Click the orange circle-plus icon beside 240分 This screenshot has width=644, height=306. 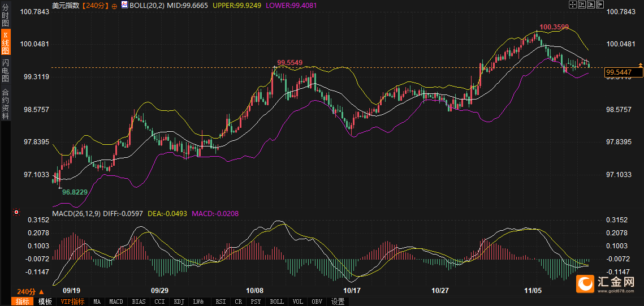115,5
